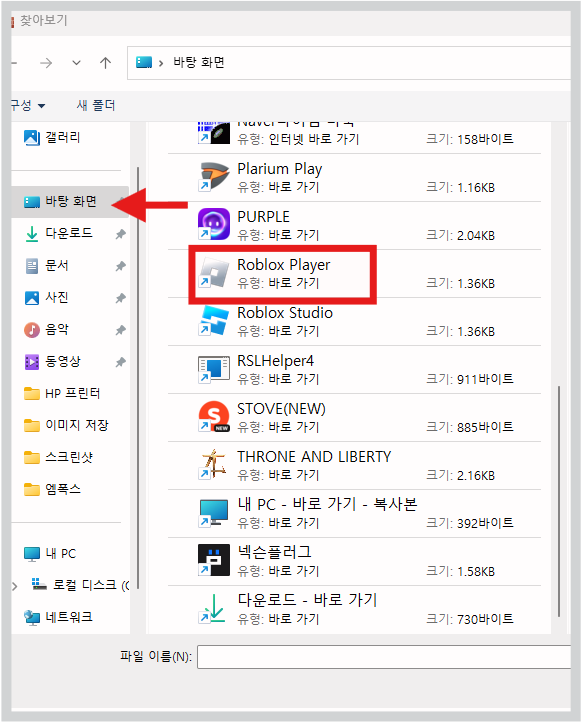Click 바탕 화면 in the address bar
Screen dimensions: 581x722
(x=199, y=62)
